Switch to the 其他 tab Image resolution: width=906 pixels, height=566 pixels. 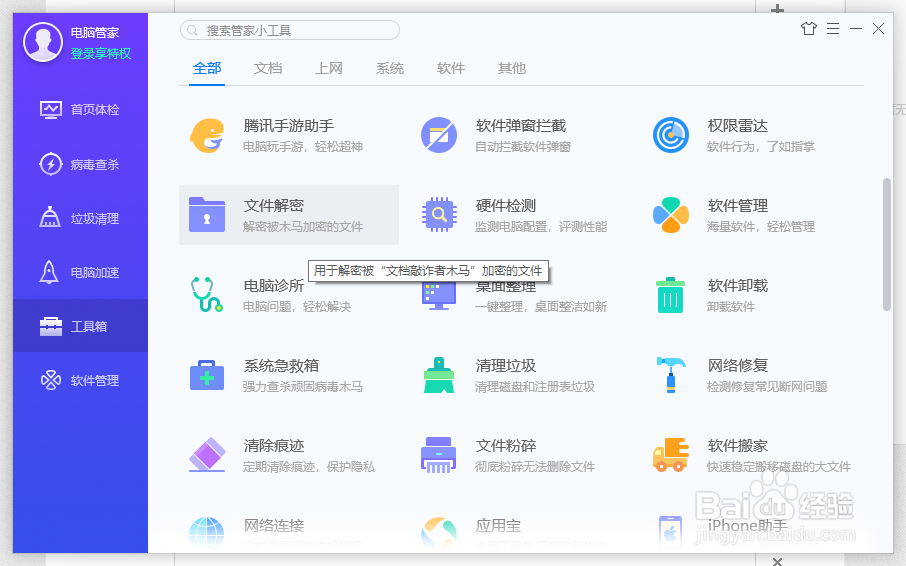[x=512, y=69]
